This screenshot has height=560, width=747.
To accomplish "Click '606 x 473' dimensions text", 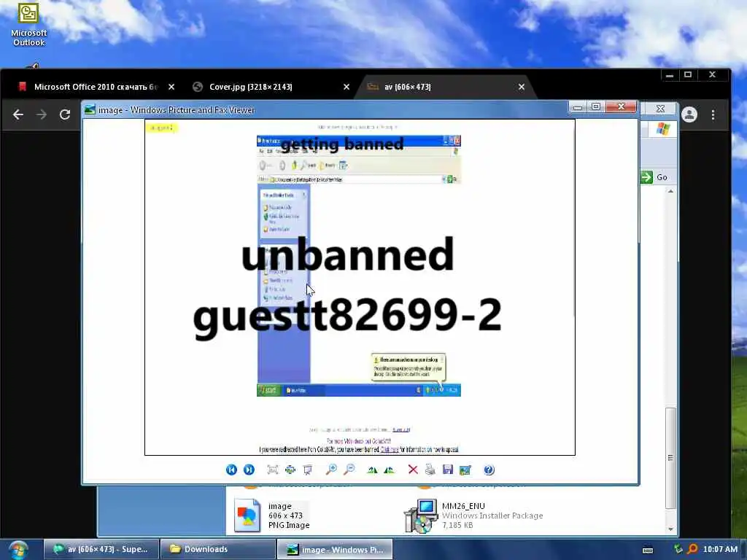I will pos(285,516).
